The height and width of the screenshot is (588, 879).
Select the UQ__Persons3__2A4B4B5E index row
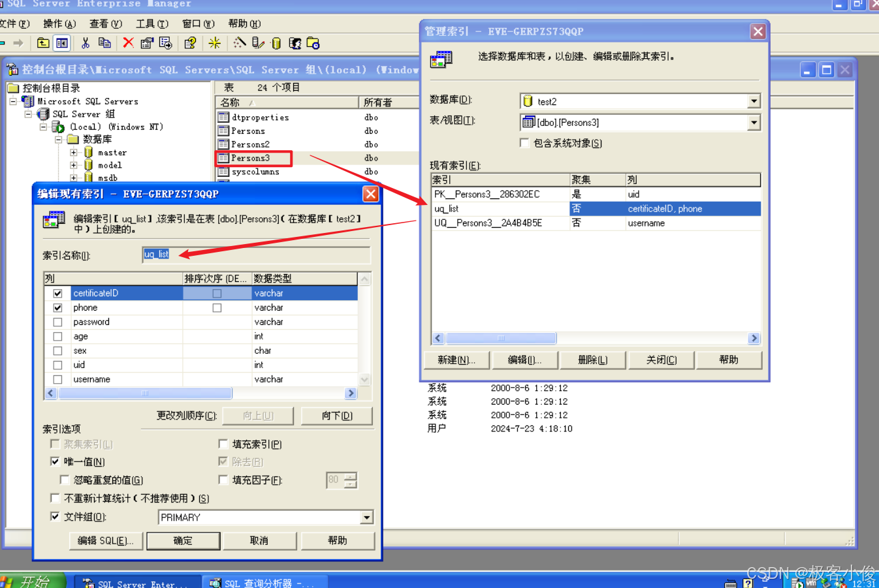click(x=596, y=223)
